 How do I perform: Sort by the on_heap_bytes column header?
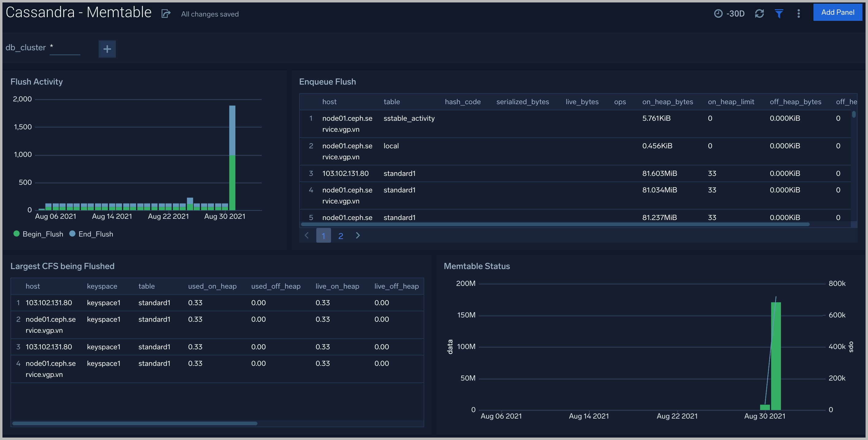click(x=668, y=101)
